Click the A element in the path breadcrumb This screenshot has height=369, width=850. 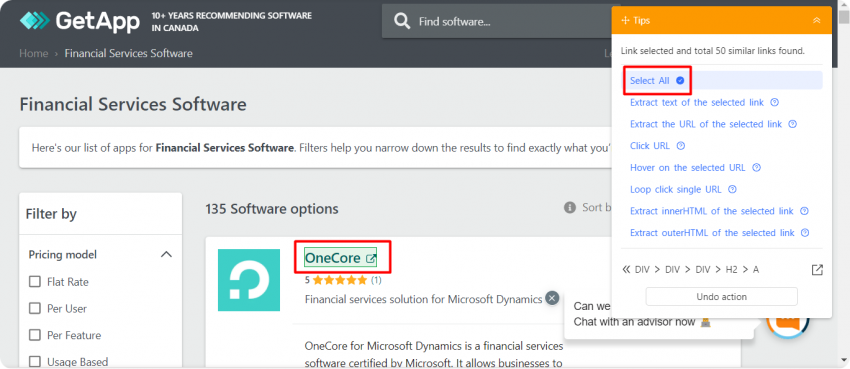[x=756, y=269]
